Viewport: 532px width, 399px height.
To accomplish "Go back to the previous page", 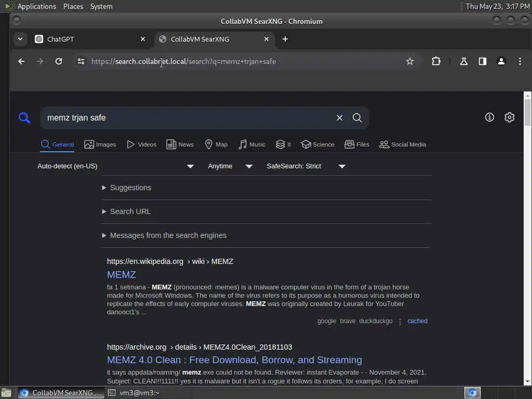I will 21,61.
